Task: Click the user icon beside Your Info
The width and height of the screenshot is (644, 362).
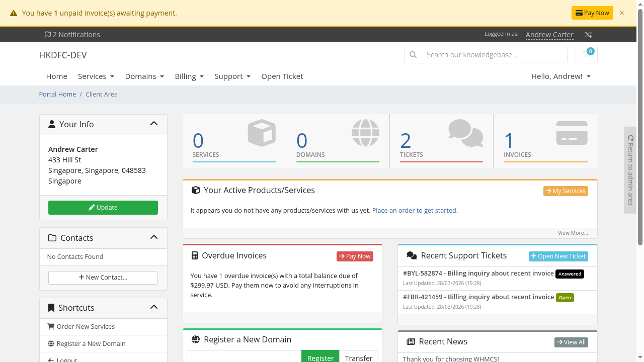Action: coord(52,124)
